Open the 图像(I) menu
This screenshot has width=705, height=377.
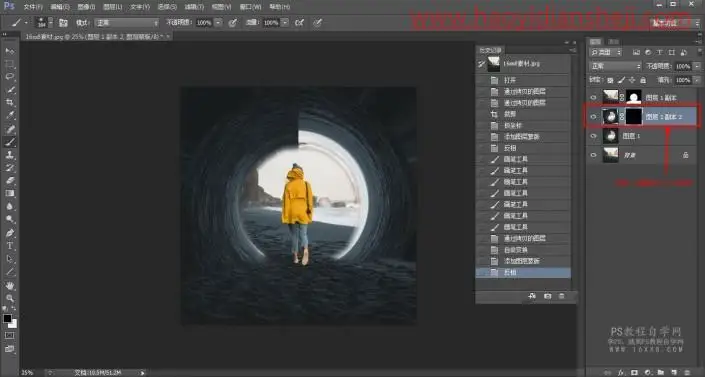click(86, 7)
